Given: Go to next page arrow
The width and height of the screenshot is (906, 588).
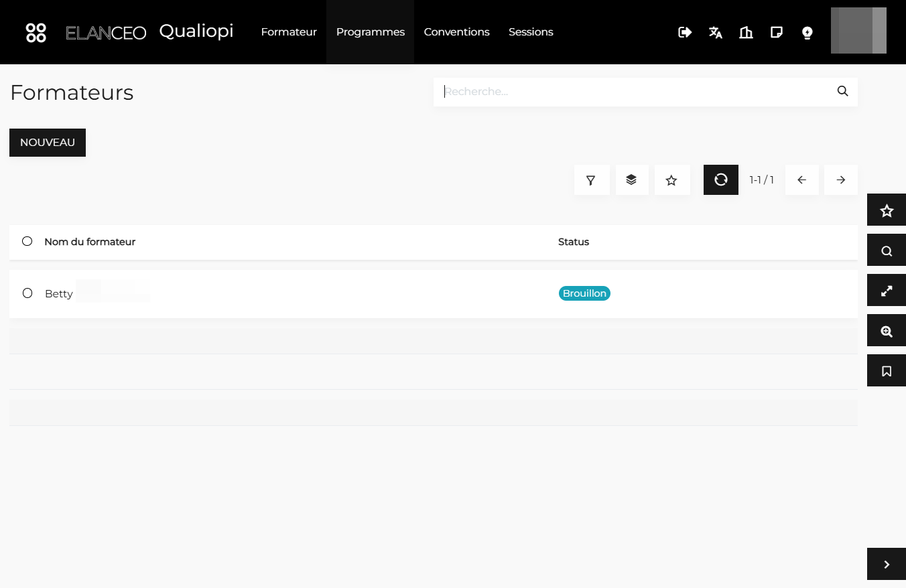Looking at the screenshot, I should (x=841, y=180).
